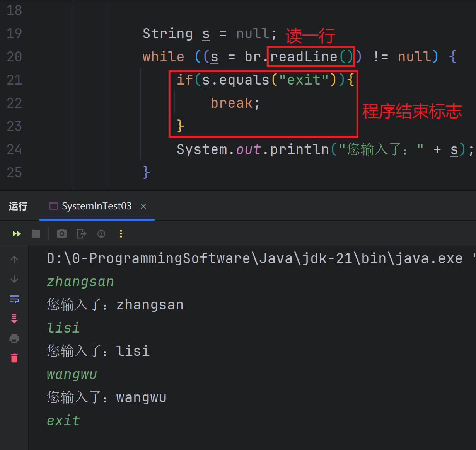Click the exit text in console output
This screenshot has width=476, height=450.
[x=63, y=420]
